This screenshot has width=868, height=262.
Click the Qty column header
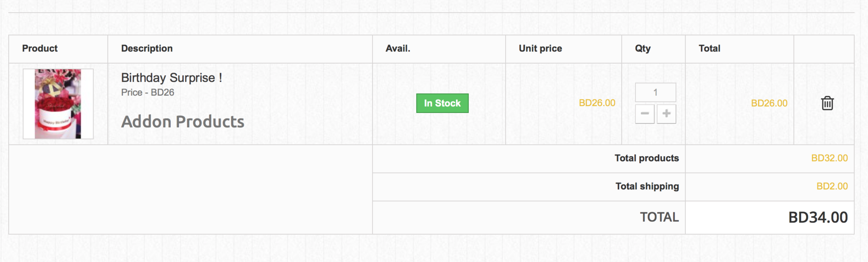click(642, 48)
